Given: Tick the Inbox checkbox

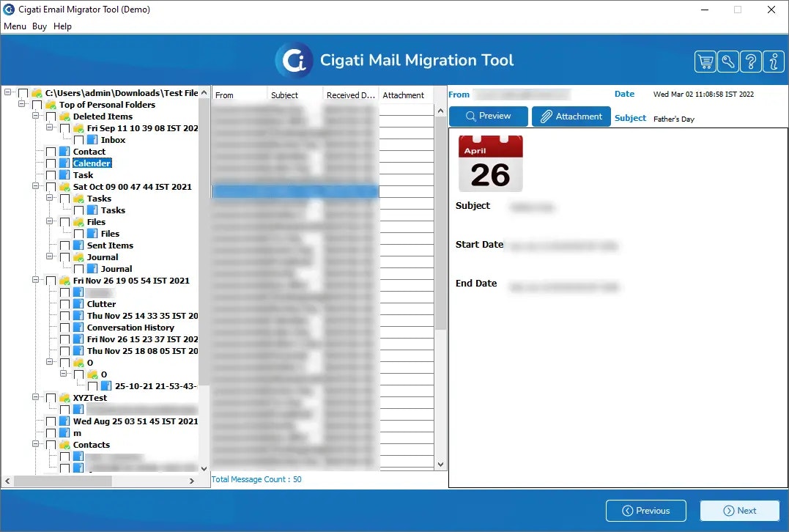Looking at the screenshot, I should point(79,140).
